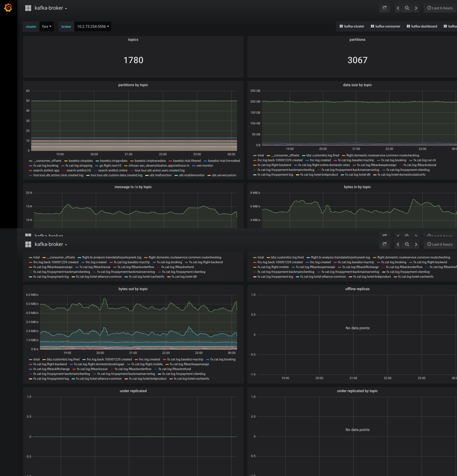Click No data points text in offline replicas
The image size is (457, 476).
point(357,328)
